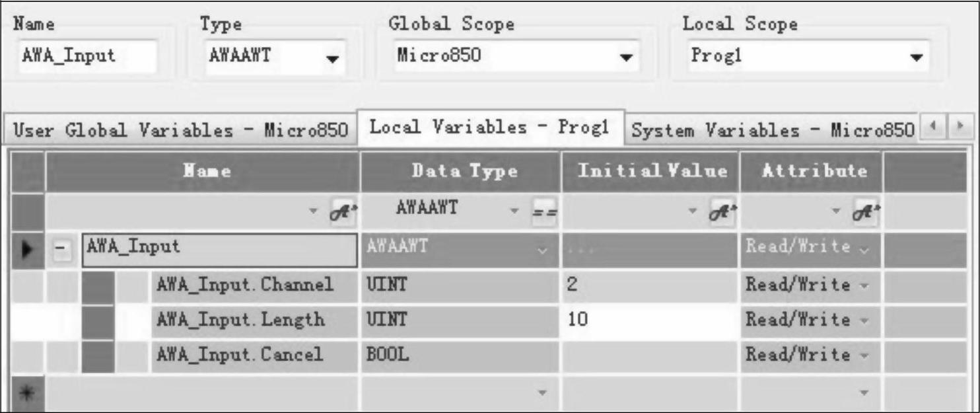980x413 pixels.
Task: Collapse the AWA_Input variable tree
Action: click(62, 250)
